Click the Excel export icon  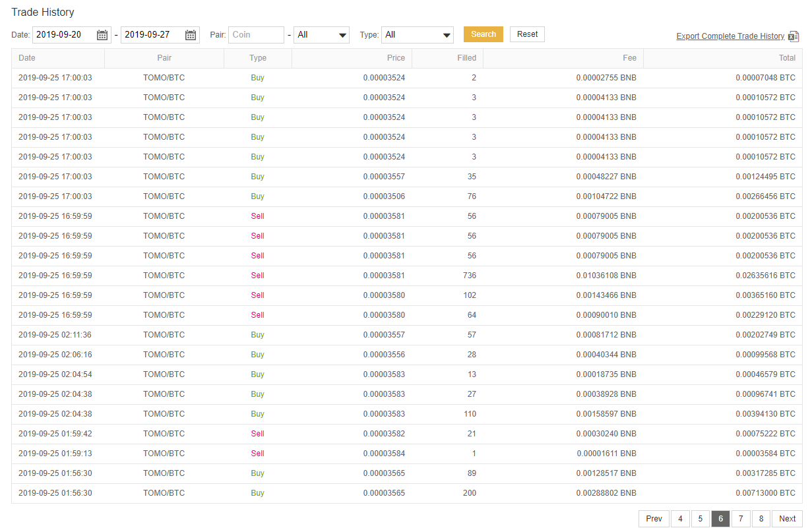[794, 36]
